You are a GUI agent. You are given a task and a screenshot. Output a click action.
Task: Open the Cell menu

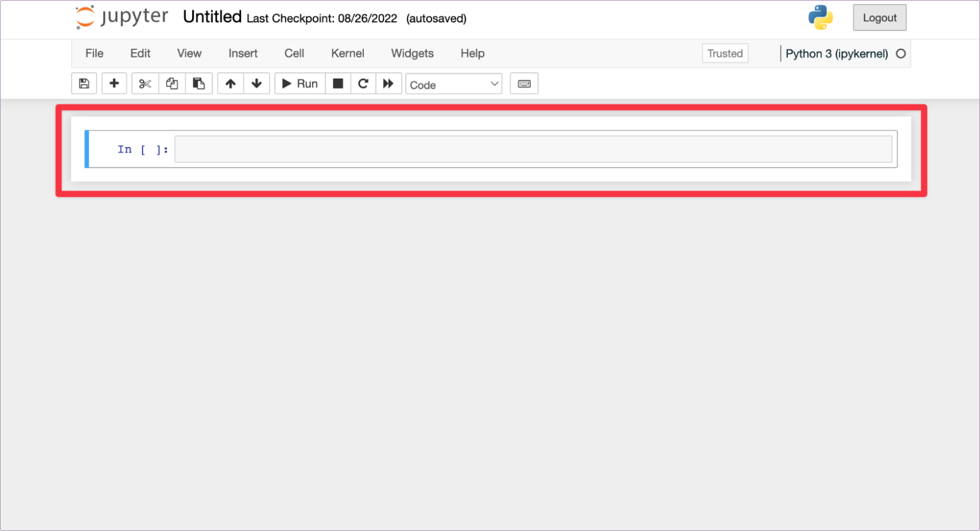[294, 54]
